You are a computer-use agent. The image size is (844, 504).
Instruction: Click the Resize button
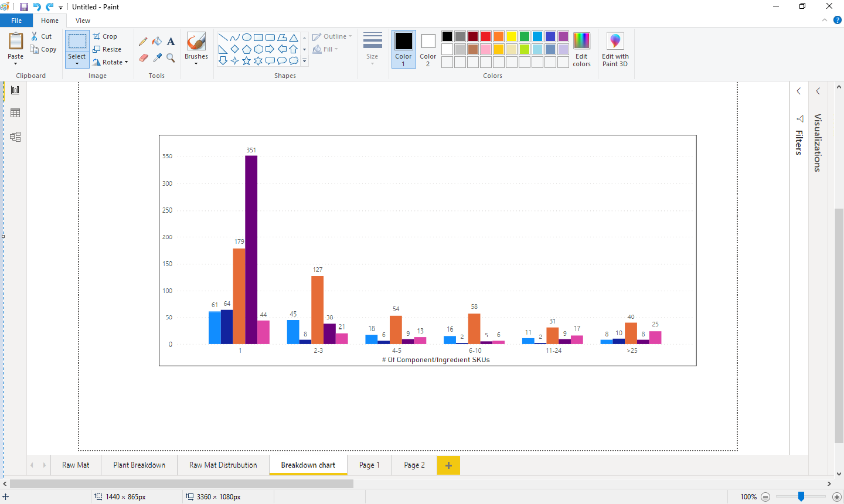click(107, 49)
